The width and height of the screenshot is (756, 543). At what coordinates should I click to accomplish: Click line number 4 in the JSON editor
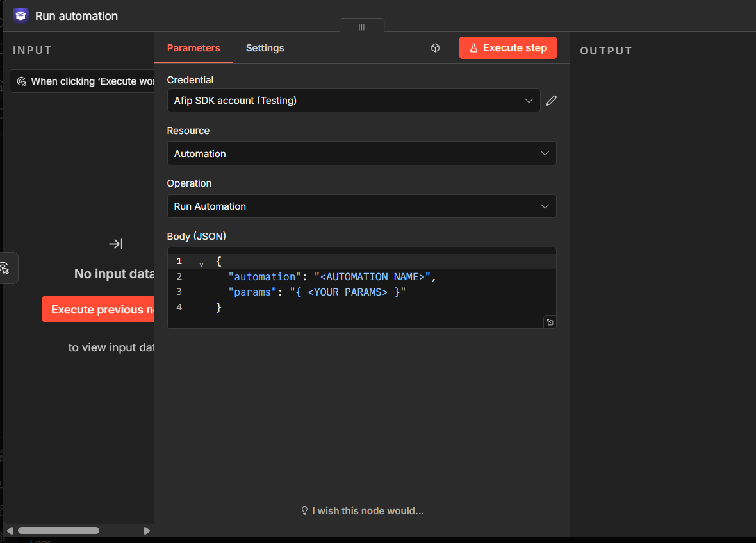pos(179,307)
